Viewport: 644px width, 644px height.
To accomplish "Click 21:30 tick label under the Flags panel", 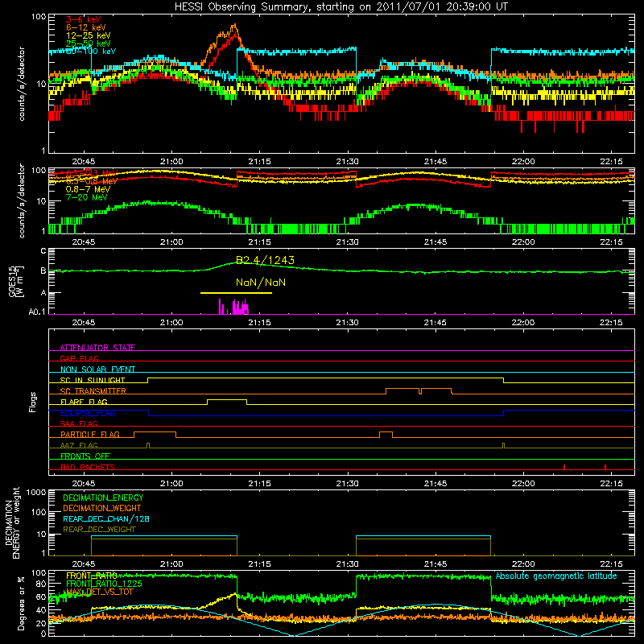I will (x=348, y=484).
